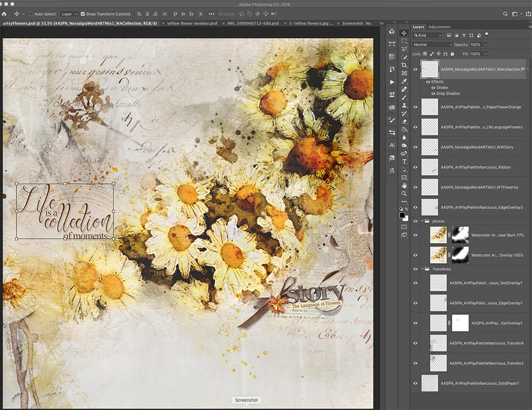Screen dimensions: 532x410
Task: Hide the Drop Shadow effect
Action: (x=433, y=94)
